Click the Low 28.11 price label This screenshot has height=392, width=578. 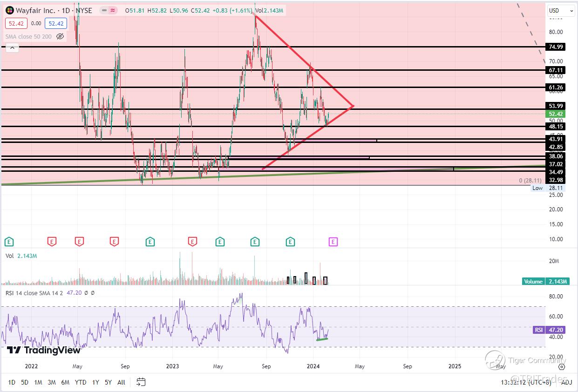click(549, 188)
